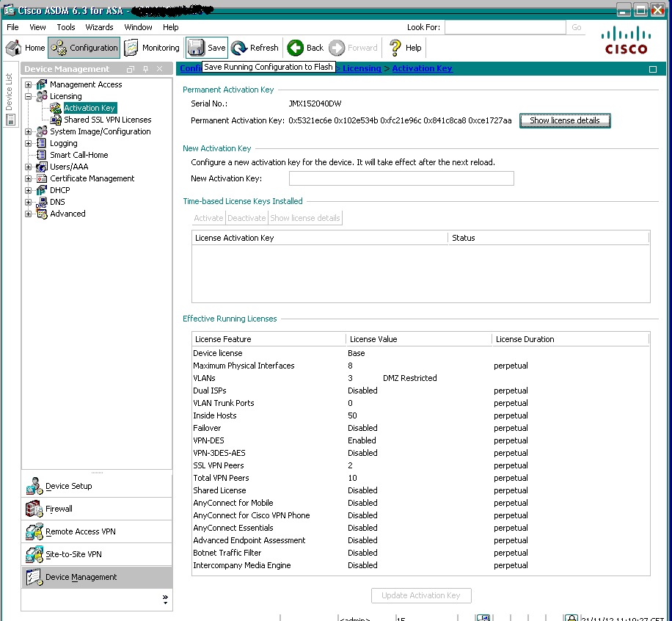
Task: Click the Status column header
Action: point(549,238)
